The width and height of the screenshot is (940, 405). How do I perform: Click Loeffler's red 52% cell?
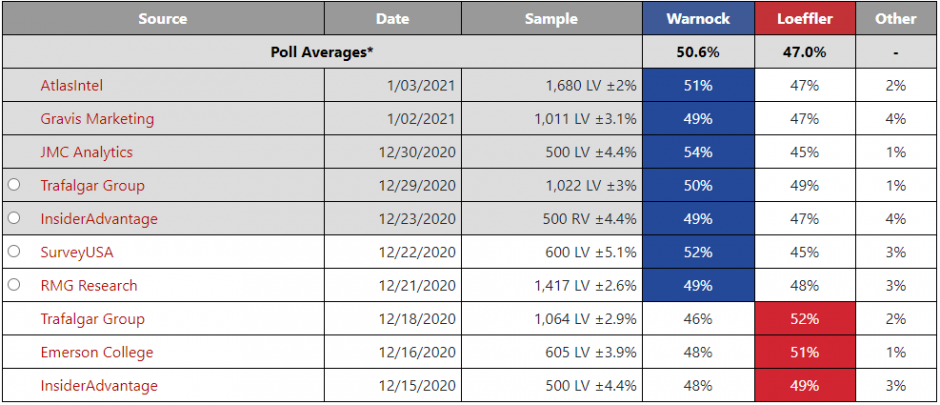807,319
